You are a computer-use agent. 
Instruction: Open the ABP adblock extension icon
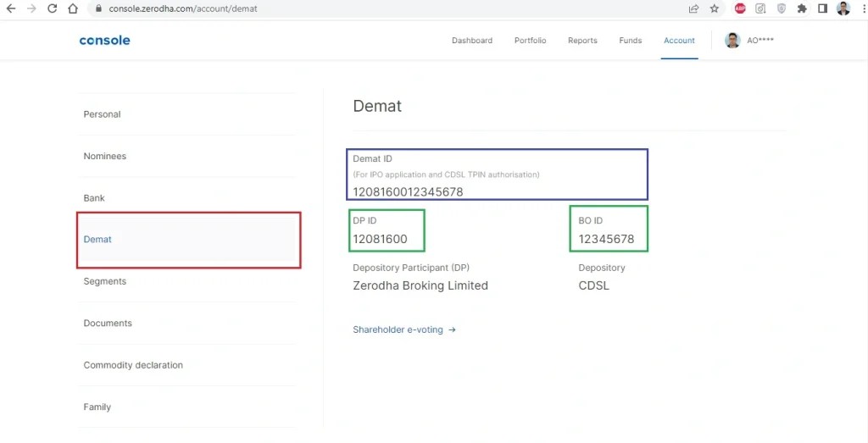click(740, 8)
